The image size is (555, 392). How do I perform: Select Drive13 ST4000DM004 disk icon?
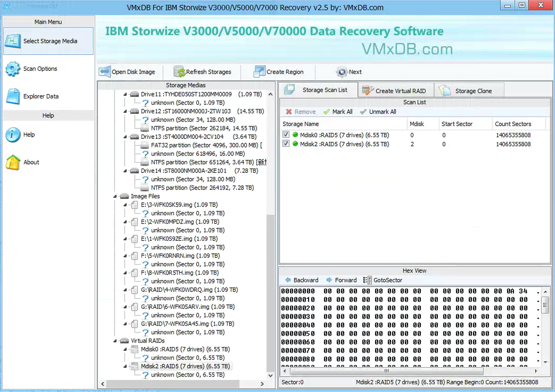(135, 137)
